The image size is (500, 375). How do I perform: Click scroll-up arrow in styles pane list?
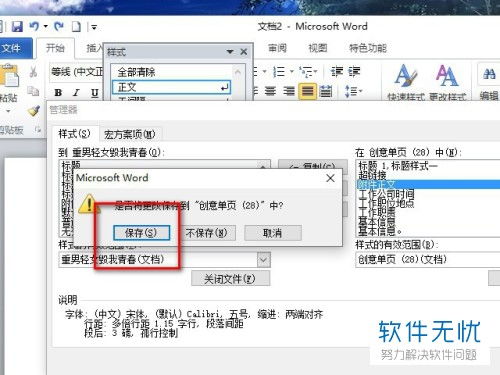pyautogui.click(x=238, y=72)
